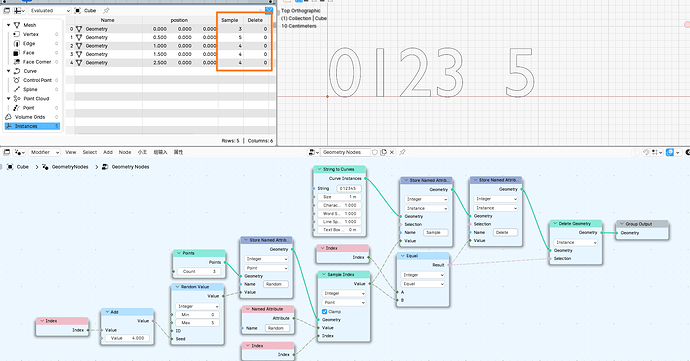Click Cube object icon in breadcrumb
690x361 pixels.
(10, 167)
